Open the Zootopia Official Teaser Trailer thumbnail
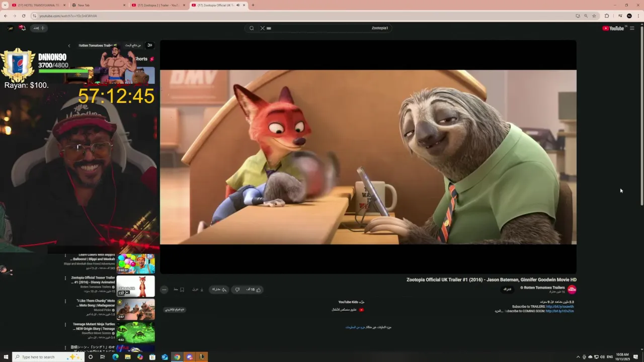This screenshot has height=362, width=644. [136, 287]
